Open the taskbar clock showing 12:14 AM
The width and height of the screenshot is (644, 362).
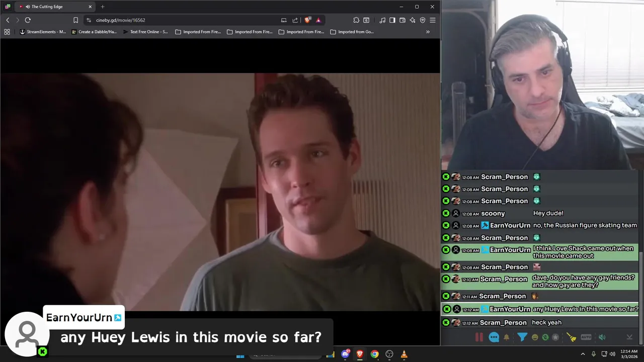pyautogui.click(x=630, y=354)
